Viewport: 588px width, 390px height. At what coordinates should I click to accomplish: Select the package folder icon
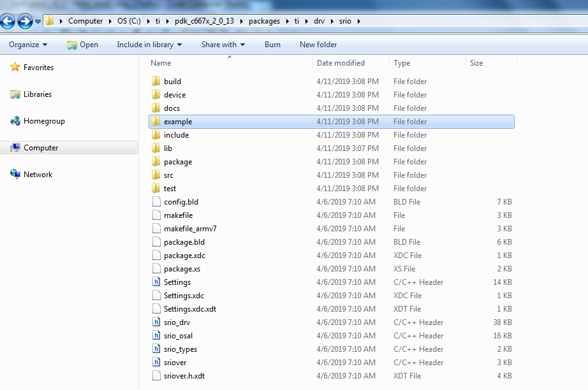tap(156, 161)
